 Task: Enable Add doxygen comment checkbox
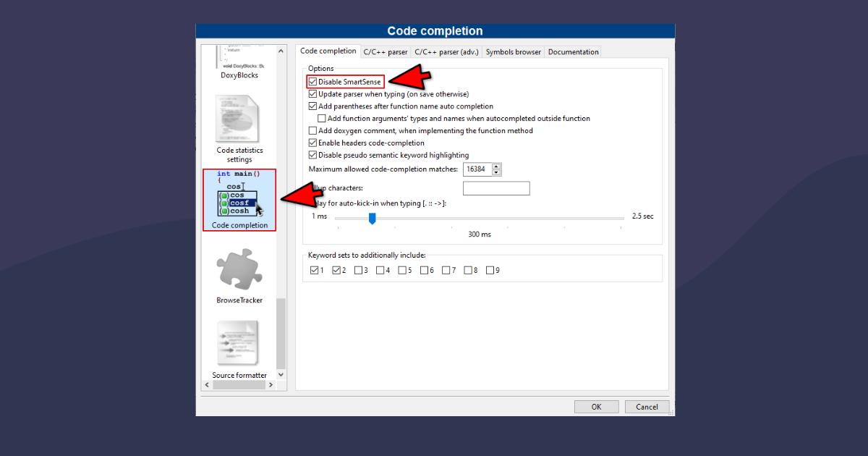coord(312,131)
